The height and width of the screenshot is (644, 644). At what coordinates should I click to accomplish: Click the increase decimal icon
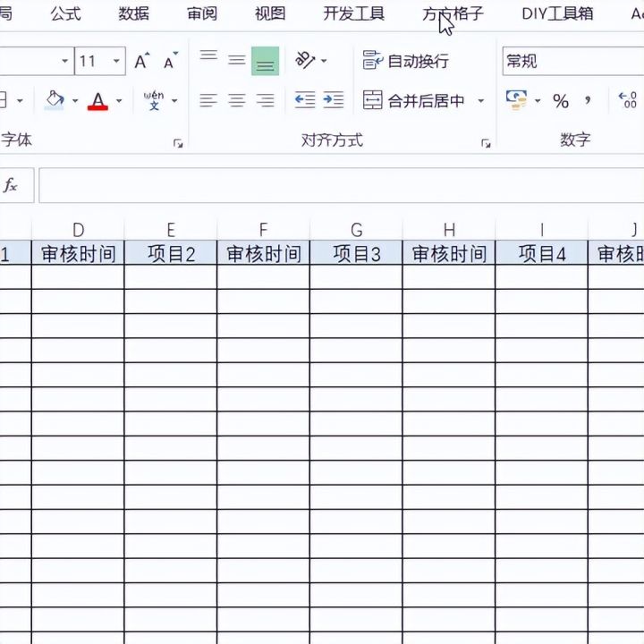(x=628, y=100)
